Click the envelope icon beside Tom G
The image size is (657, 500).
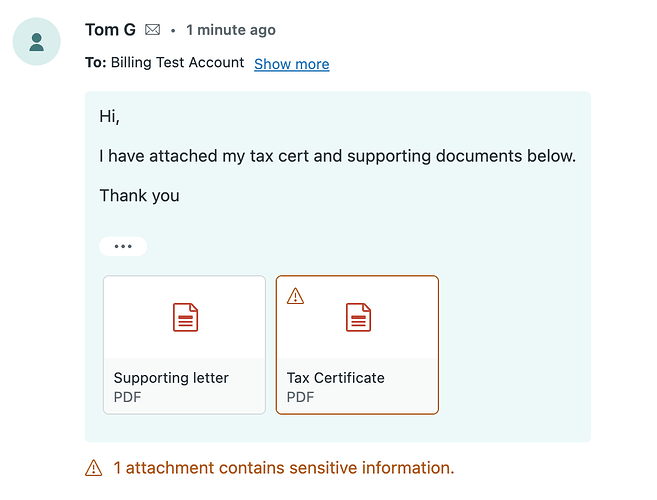click(152, 30)
